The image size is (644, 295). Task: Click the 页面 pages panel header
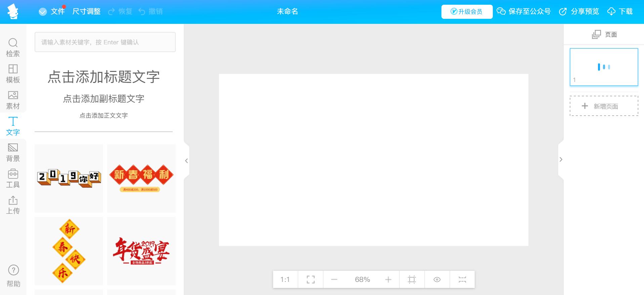(604, 34)
